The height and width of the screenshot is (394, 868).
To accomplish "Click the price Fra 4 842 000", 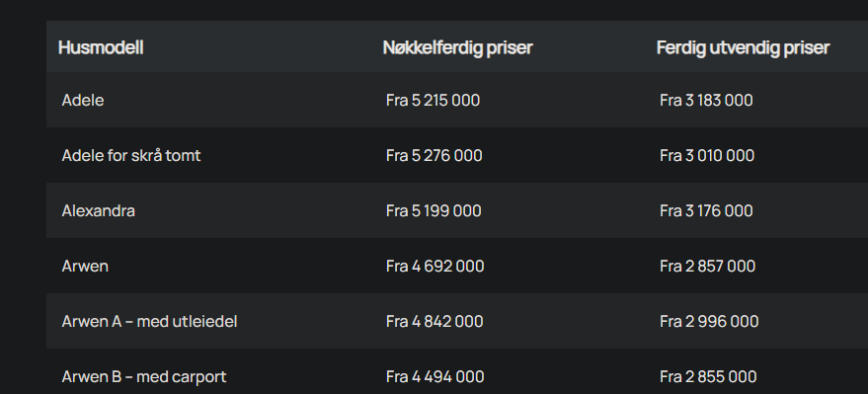I will coord(434,322).
